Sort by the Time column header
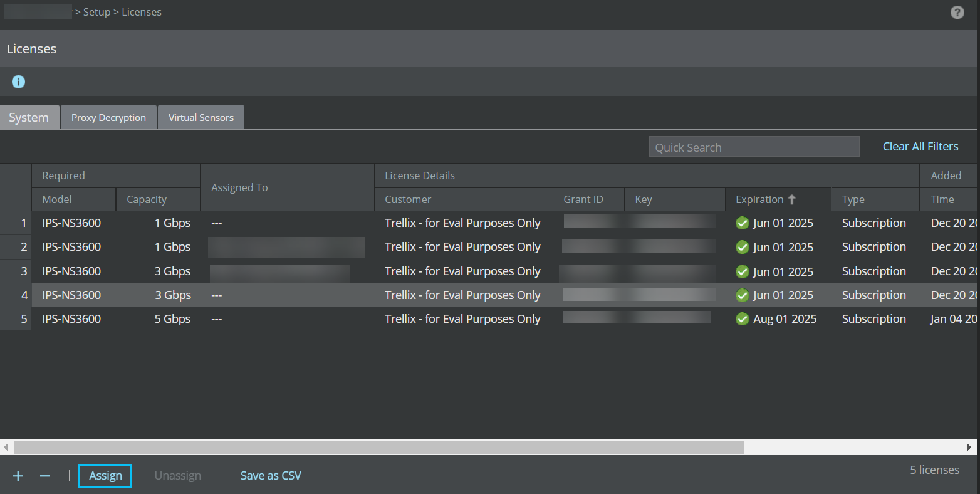Viewport: 980px width, 494px height. pos(949,199)
